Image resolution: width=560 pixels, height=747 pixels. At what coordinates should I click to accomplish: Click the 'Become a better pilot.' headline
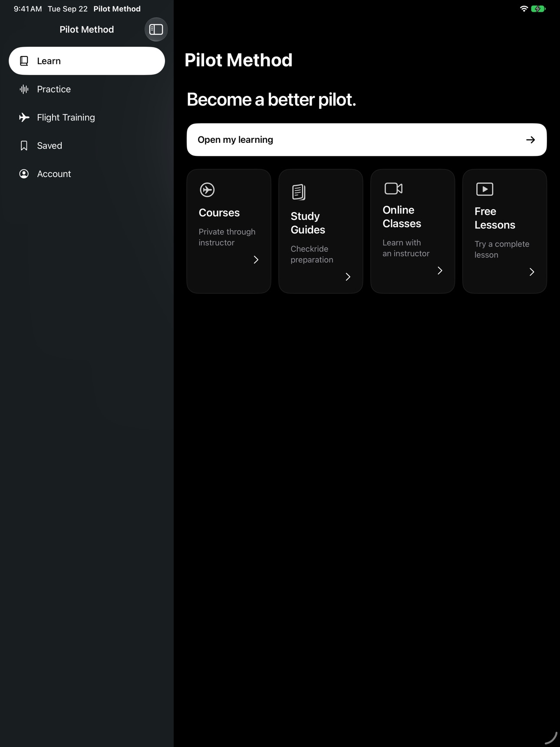(271, 99)
